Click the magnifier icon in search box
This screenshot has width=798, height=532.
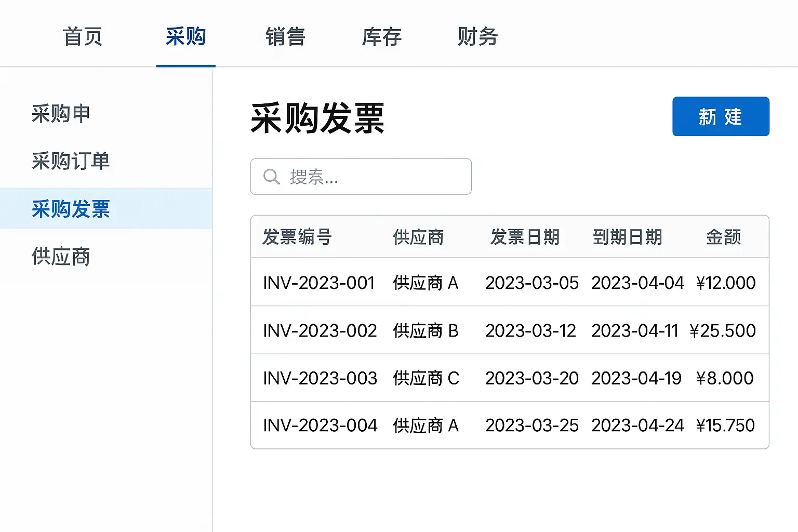[271, 177]
